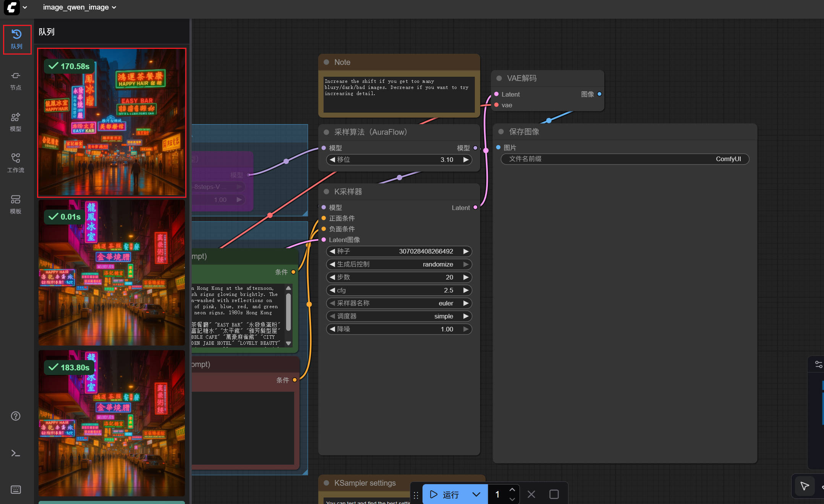Collapse the VAE解码 node

pyautogui.click(x=499, y=78)
